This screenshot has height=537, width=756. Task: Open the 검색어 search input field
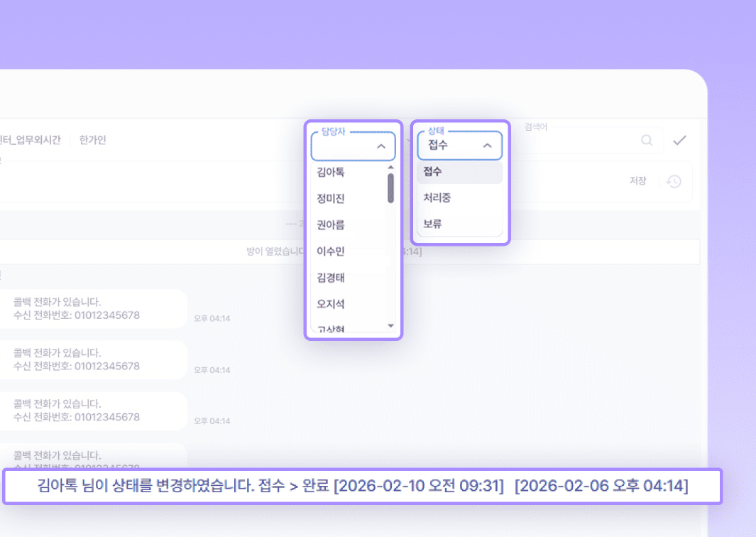589,140
